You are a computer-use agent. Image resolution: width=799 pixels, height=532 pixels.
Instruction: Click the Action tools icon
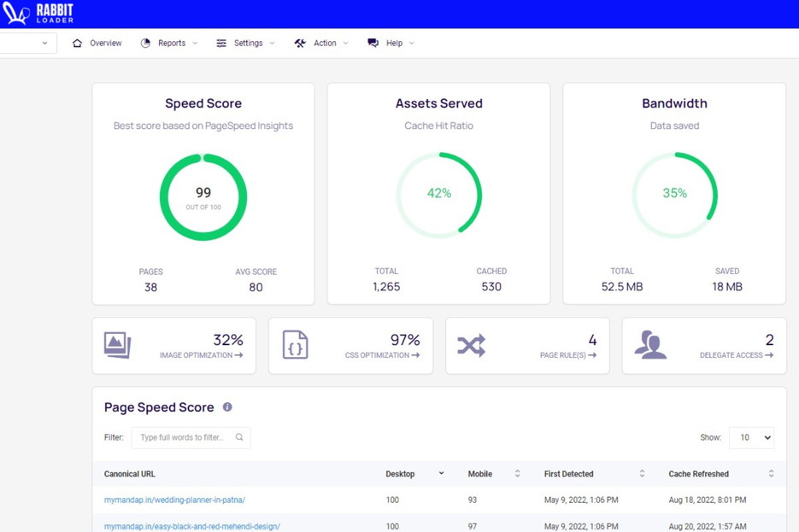coord(300,43)
